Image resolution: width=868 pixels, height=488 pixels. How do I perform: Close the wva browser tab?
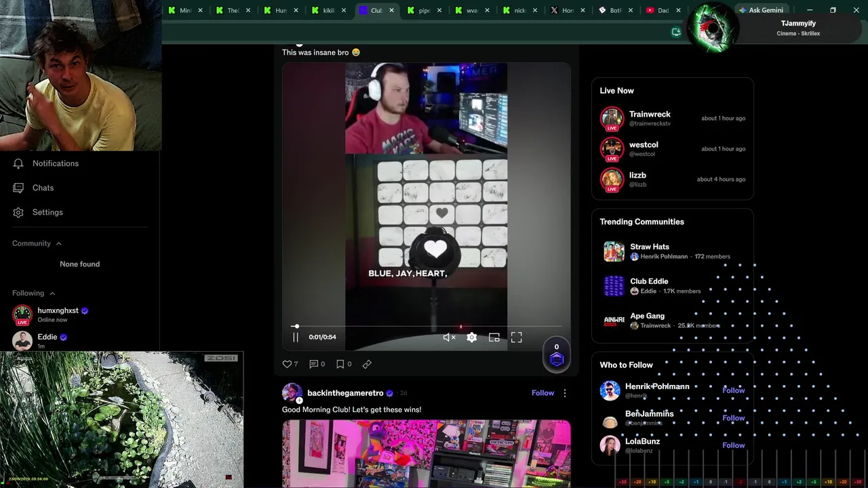pos(487,10)
